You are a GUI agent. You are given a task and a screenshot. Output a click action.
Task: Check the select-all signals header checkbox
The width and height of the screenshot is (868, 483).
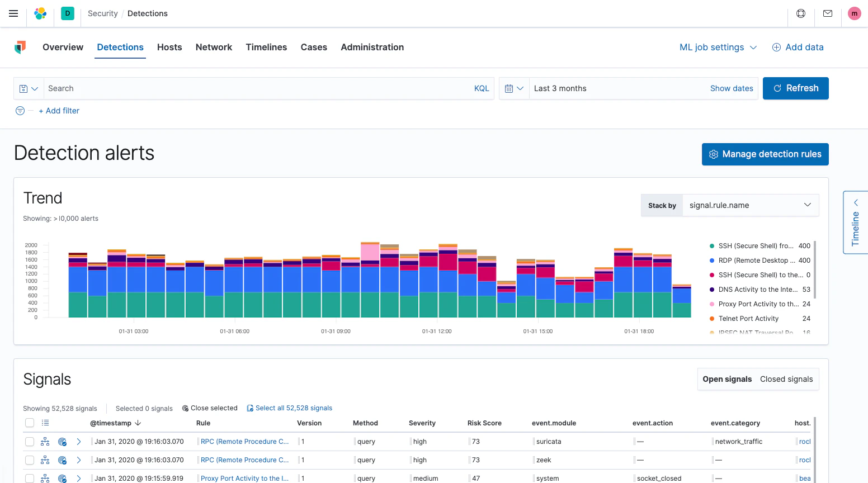coord(30,423)
